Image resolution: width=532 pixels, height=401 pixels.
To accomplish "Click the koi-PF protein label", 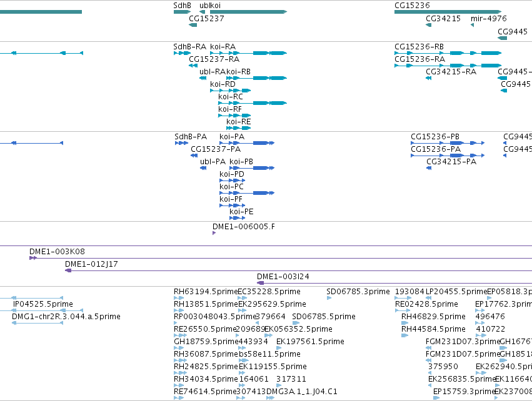I will click(x=231, y=200).
